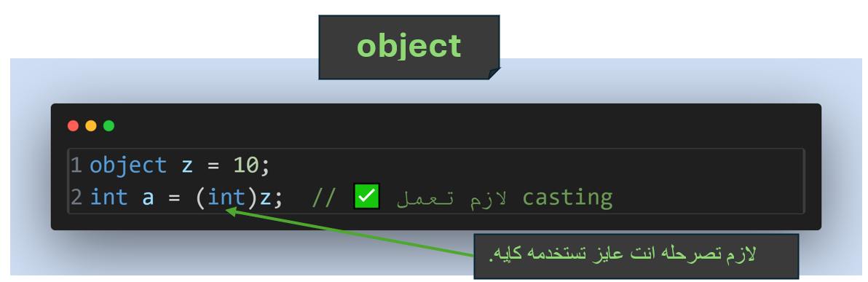Click the green "object" title label

click(409, 45)
